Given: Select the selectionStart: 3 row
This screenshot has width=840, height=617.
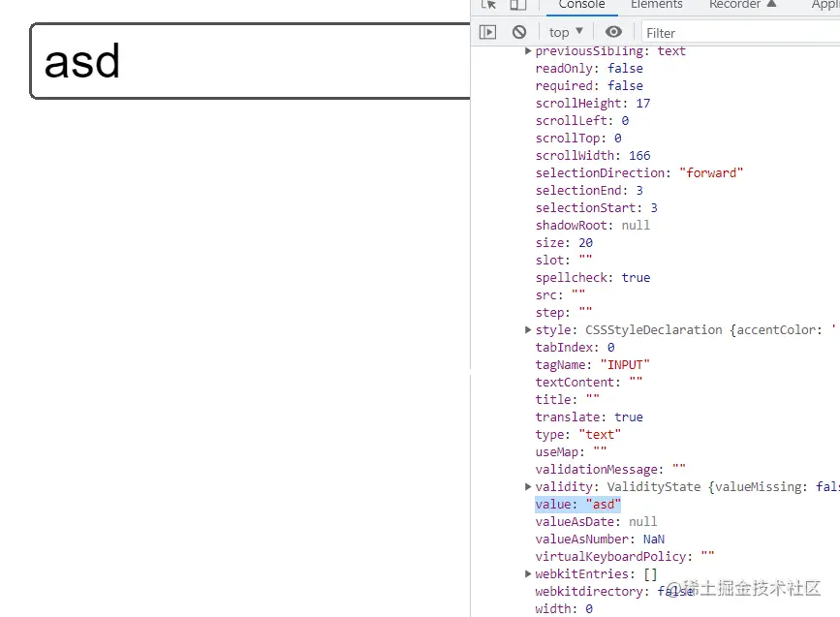Looking at the screenshot, I should (596, 208).
